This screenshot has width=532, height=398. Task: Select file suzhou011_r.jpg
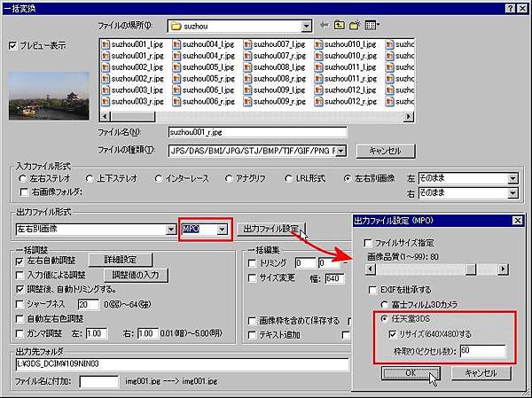[346, 78]
